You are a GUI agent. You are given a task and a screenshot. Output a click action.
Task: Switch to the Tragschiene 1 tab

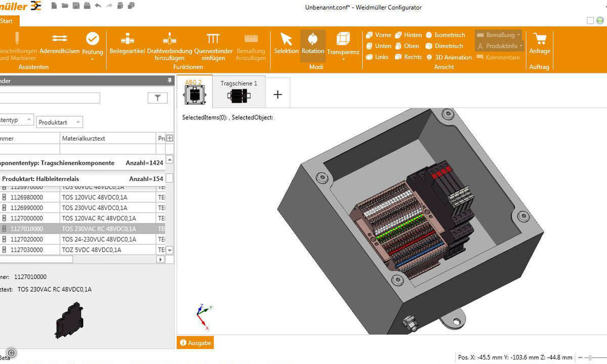coord(239,92)
